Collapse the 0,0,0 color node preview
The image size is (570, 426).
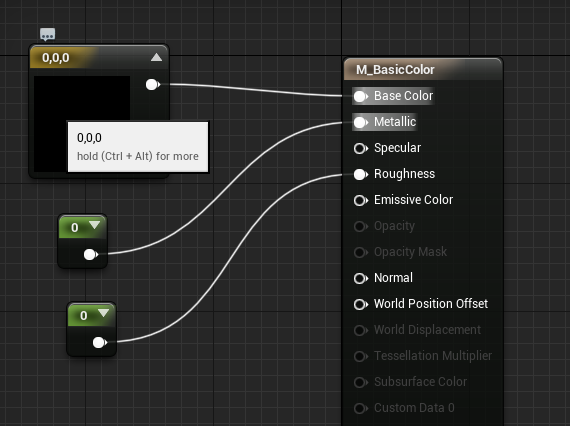[x=156, y=57]
